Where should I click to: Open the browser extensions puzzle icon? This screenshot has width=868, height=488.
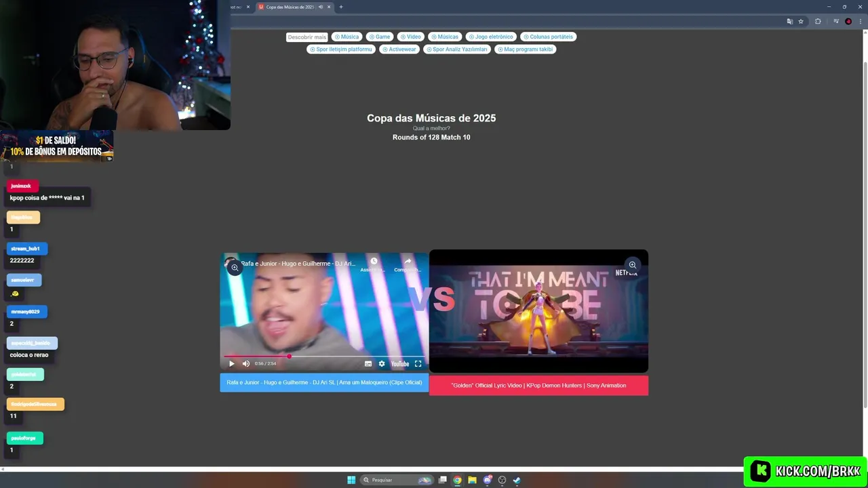coord(818,21)
